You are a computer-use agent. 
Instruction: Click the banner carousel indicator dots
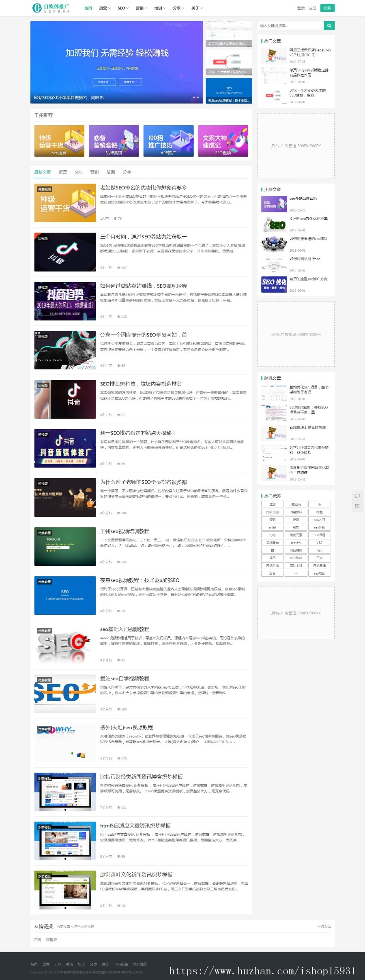[x=195, y=98]
